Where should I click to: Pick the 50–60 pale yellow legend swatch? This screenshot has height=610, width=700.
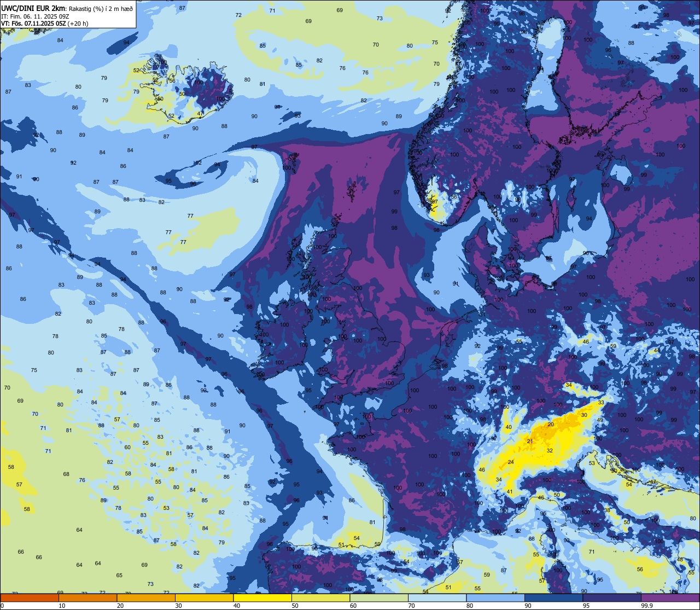point(320,598)
